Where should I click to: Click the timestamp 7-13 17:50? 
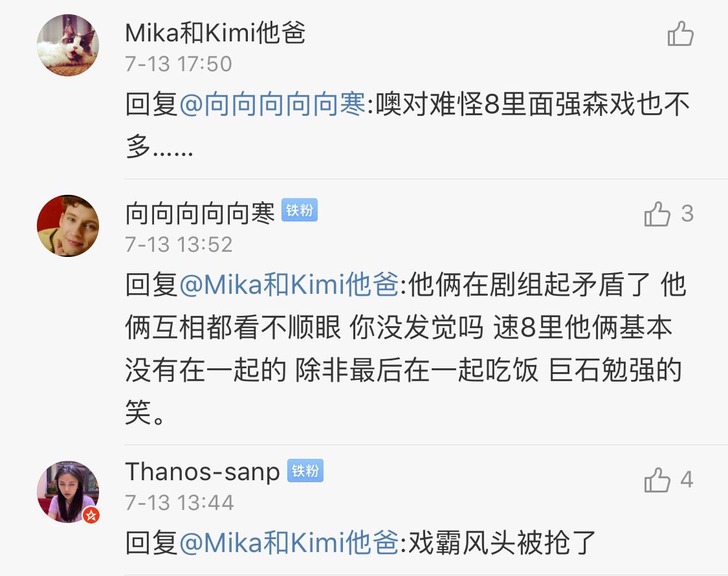179,63
